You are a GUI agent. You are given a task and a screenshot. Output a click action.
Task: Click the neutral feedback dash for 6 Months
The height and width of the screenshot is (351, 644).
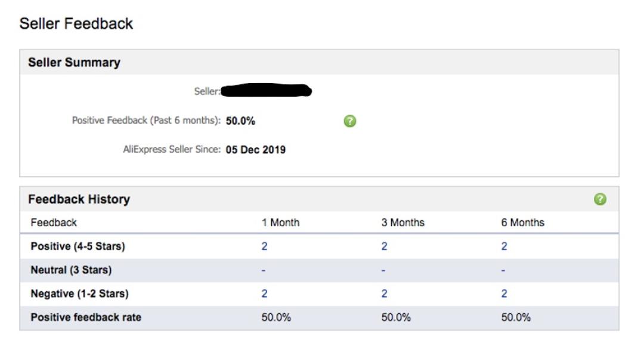[503, 270]
